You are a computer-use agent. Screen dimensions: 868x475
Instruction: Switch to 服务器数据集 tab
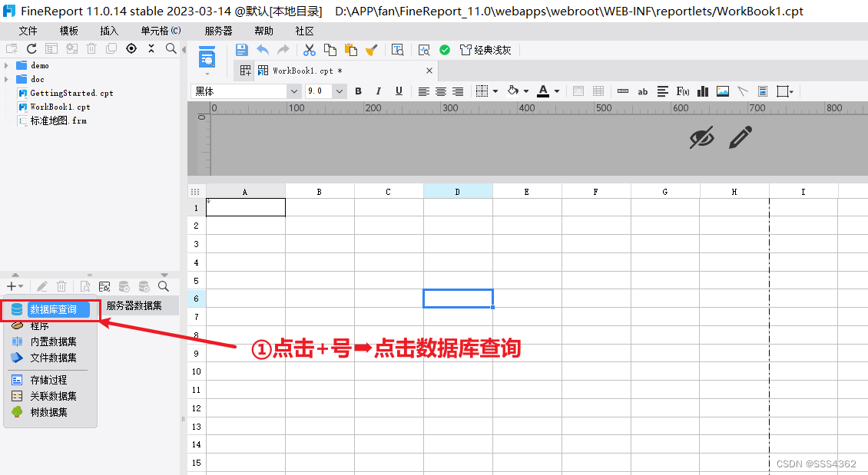(x=134, y=305)
